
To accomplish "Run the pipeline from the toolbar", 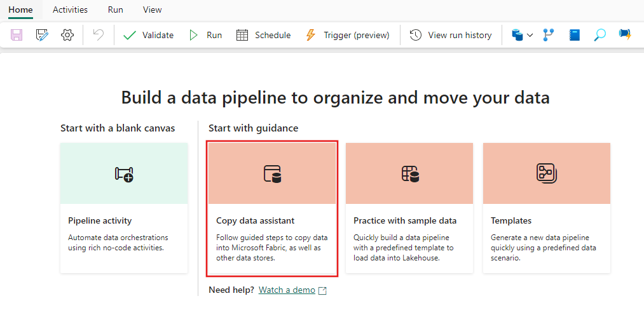I will pyautogui.click(x=205, y=36).
